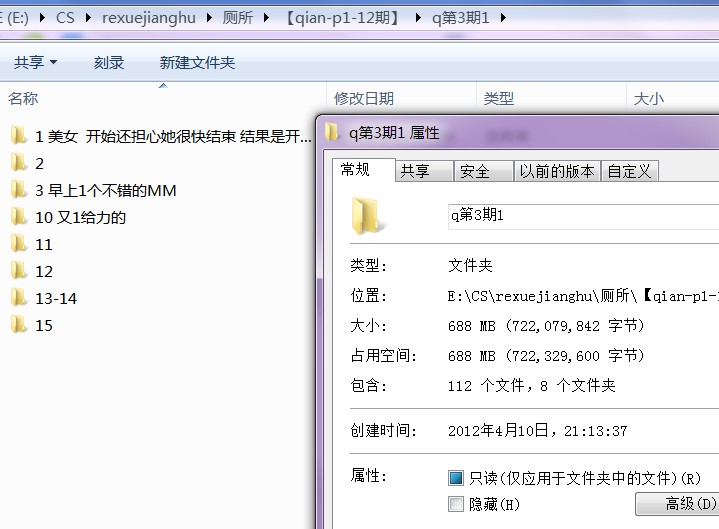Expand breadcrumb arrow after 'CS'
Screen dimensions: 719x529
pos(88,18)
